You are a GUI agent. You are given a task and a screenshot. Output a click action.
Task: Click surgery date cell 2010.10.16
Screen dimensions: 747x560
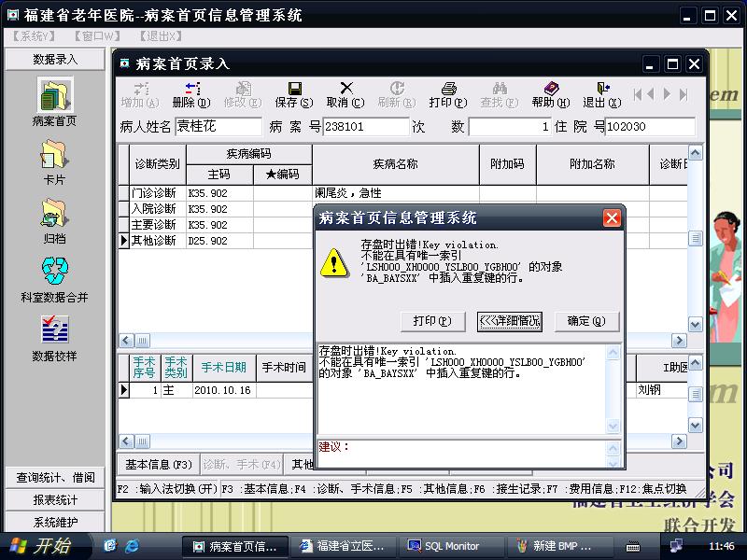click(x=223, y=390)
